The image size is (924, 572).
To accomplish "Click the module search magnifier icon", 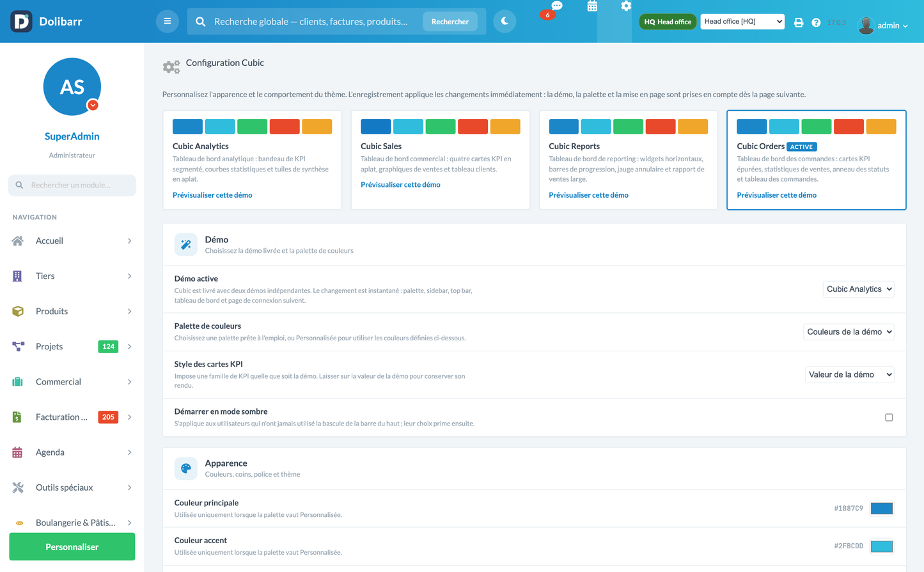I will pyautogui.click(x=20, y=185).
